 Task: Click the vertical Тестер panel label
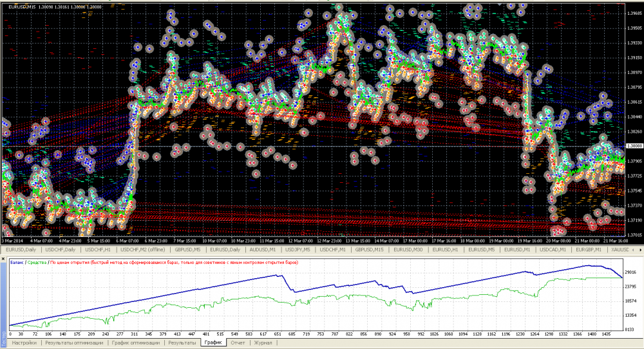(4, 339)
